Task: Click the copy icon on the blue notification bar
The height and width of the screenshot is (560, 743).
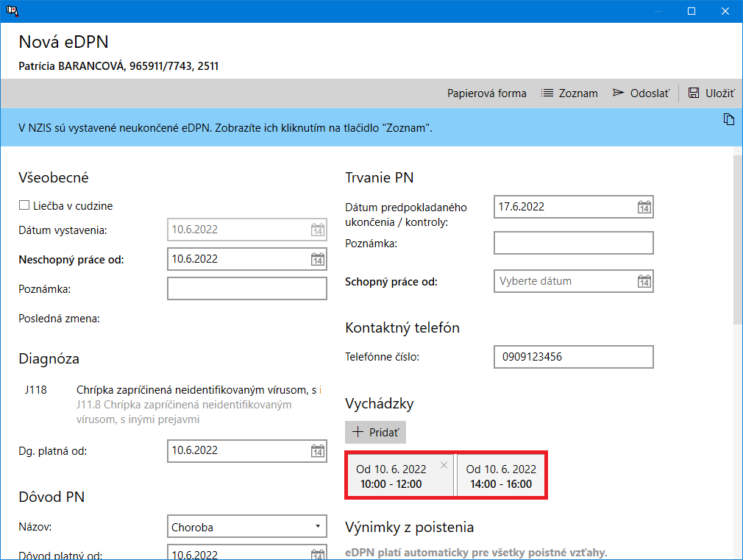Action: coord(729,118)
